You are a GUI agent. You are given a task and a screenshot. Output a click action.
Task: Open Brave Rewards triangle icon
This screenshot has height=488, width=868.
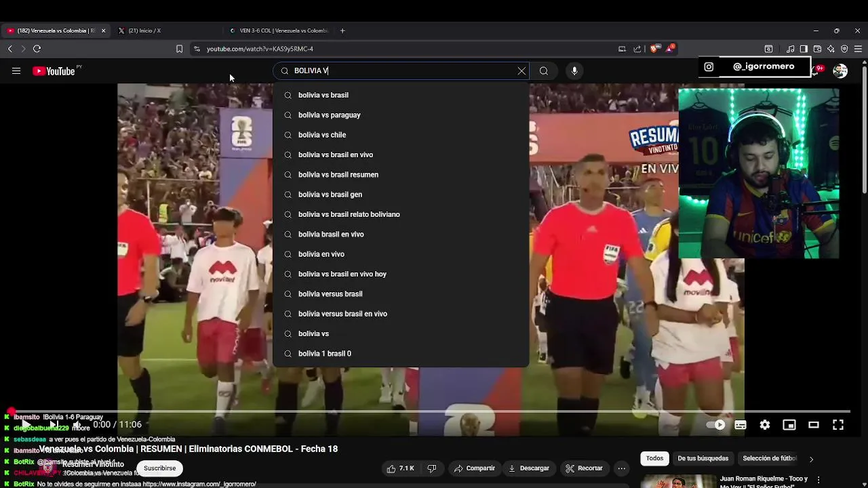pyautogui.click(x=670, y=48)
